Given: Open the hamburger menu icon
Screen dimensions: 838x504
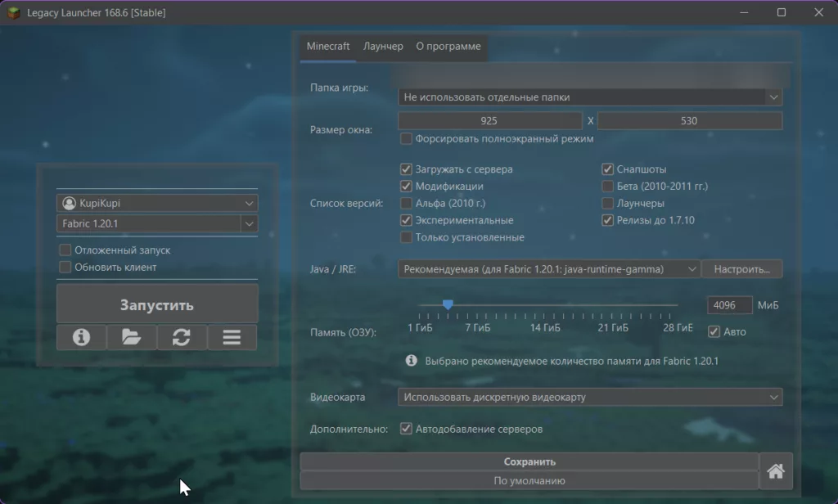Looking at the screenshot, I should tap(232, 337).
